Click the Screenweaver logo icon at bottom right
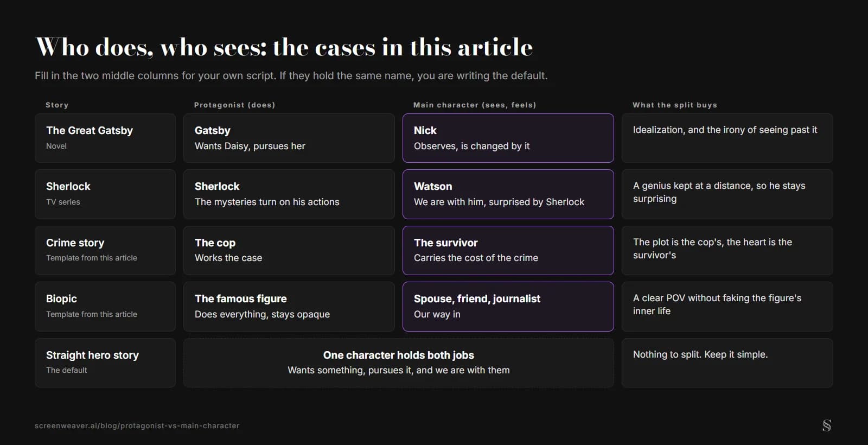Screen dimensions: 868x445 coord(826,425)
